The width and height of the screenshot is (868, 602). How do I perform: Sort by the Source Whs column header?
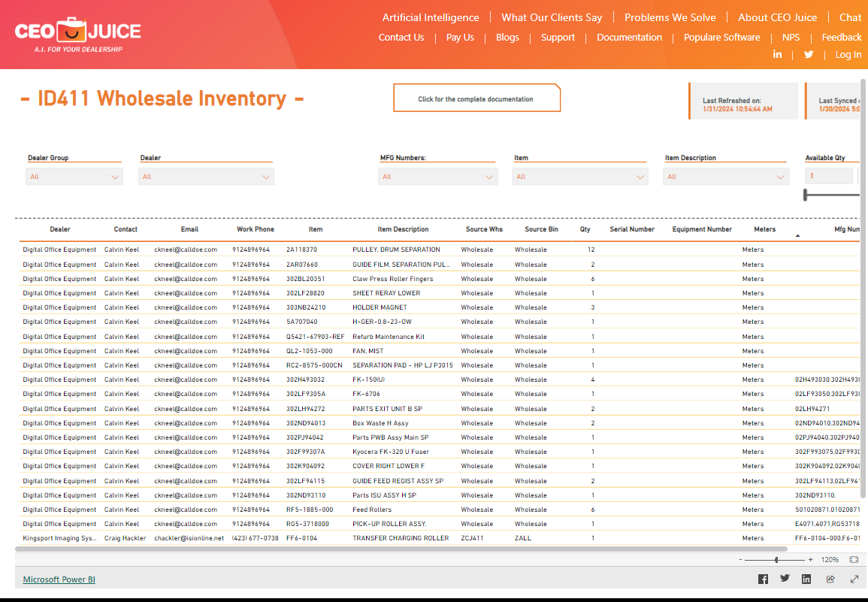pos(485,229)
